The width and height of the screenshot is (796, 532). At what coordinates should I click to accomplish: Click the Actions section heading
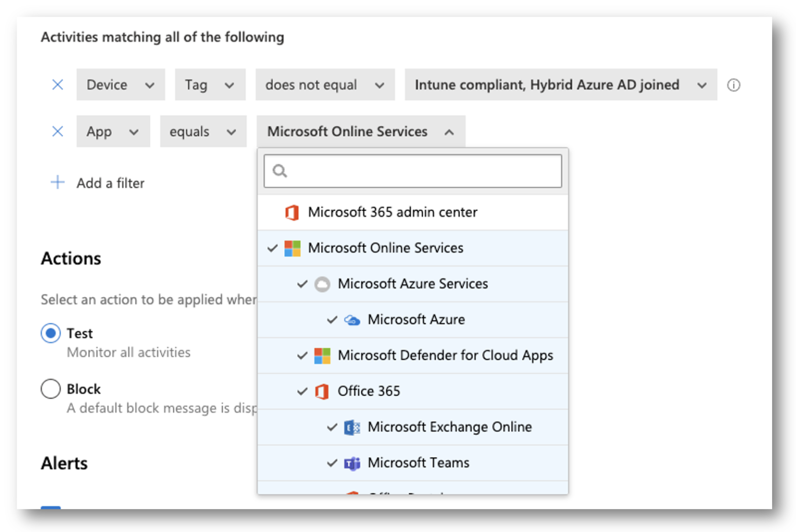pos(71,258)
